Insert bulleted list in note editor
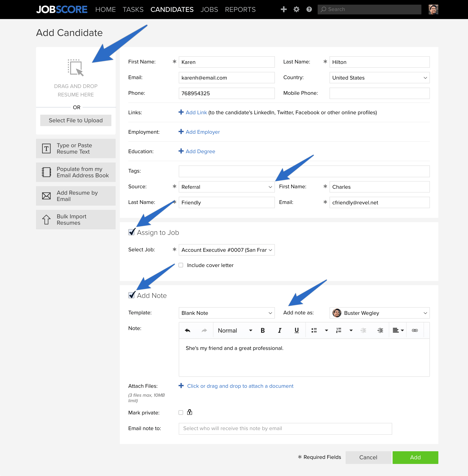 (314, 330)
